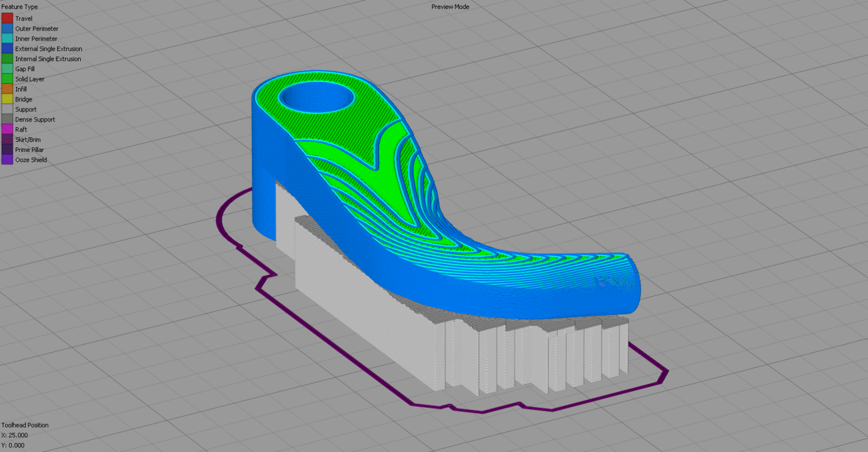Select the "Bridge" legend label text
This screenshot has height=452, width=868.
click(24, 99)
